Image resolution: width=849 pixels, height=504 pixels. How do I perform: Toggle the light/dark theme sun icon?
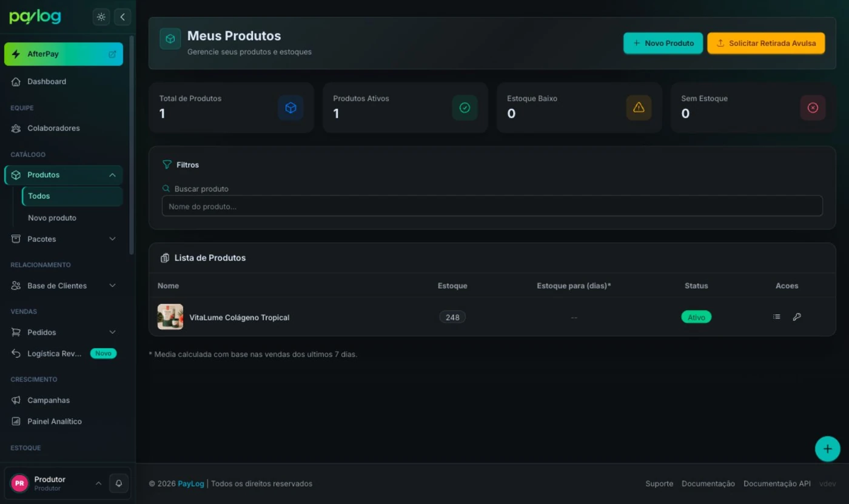click(x=101, y=17)
